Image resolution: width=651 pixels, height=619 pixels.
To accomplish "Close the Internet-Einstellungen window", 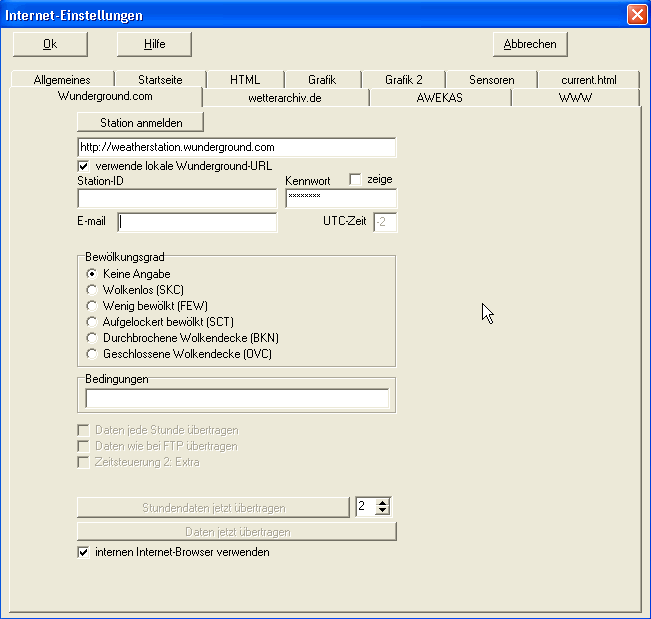I will tap(636, 15).
